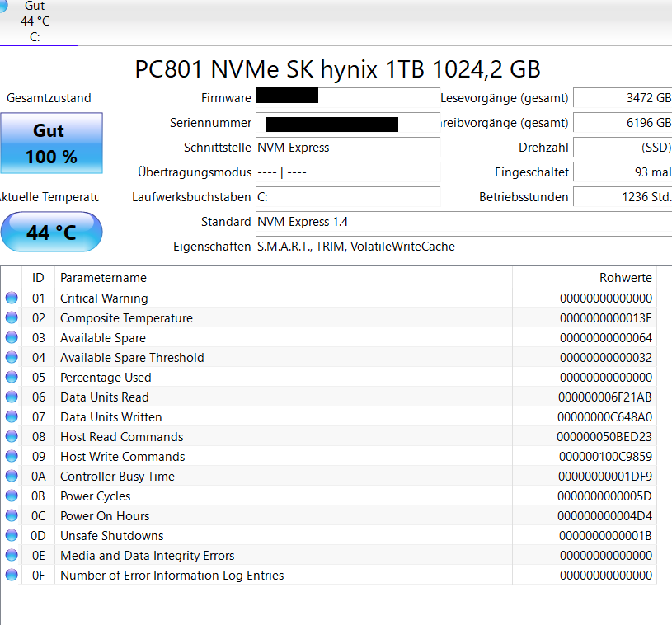Click raw value 0000000000005D
Image resolution: width=672 pixels, height=625 pixels.
pyautogui.click(x=604, y=496)
